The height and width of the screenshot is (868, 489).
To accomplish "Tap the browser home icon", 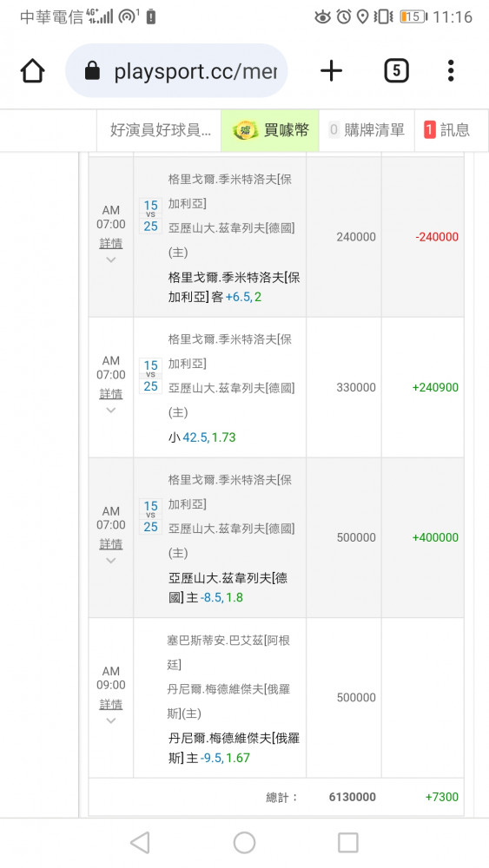I will [32, 71].
